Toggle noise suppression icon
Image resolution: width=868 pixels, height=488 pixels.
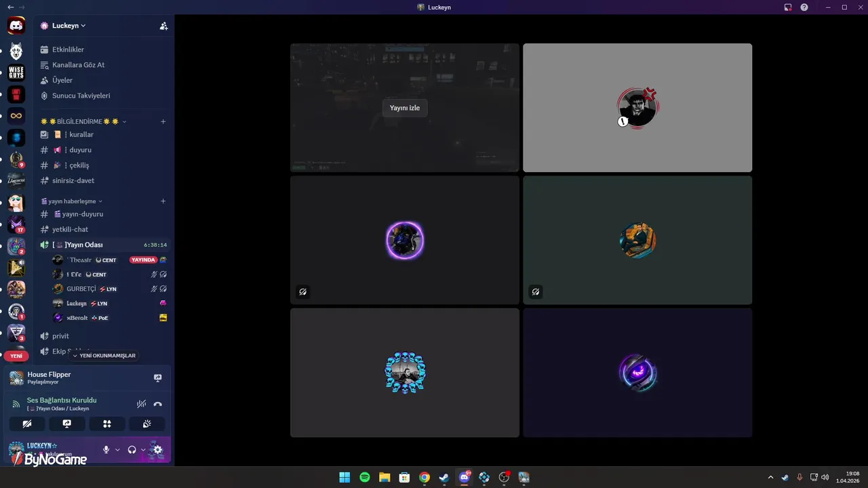pyautogui.click(x=141, y=404)
